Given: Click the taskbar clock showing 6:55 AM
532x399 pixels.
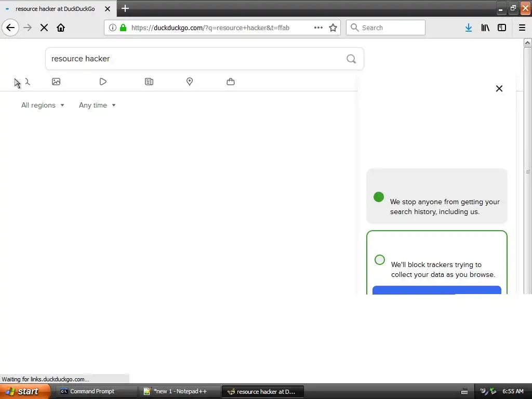Looking at the screenshot, I should point(513,391).
